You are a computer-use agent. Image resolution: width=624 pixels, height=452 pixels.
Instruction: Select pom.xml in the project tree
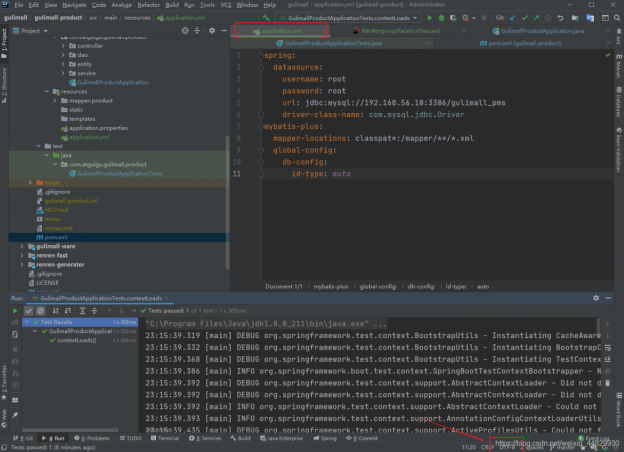[x=55, y=237]
